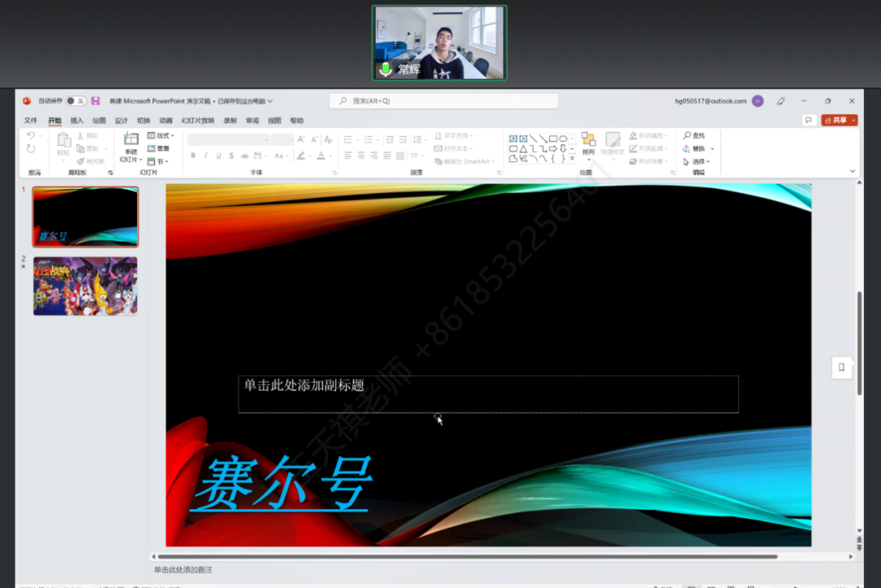Toggle Strikethrough formatting

click(245, 156)
